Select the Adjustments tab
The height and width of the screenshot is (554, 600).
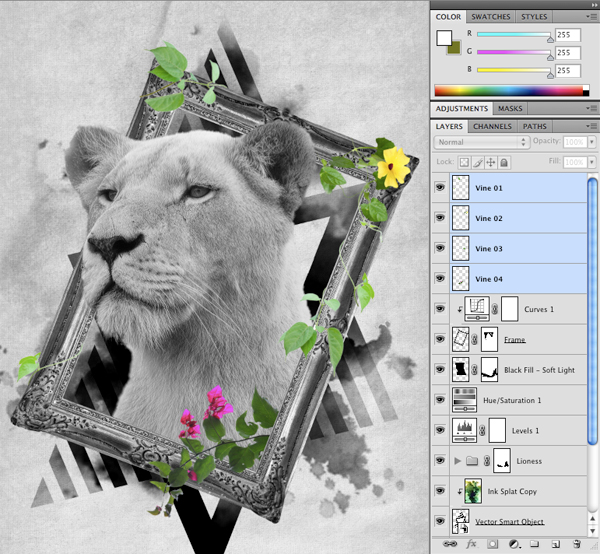click(x=461, y=109)
